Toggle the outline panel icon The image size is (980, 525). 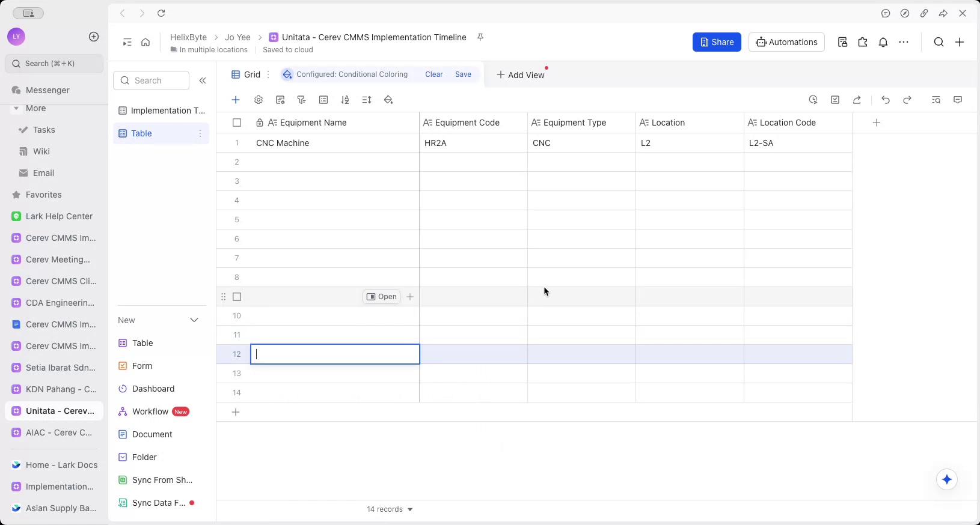(x=127, y=42)
